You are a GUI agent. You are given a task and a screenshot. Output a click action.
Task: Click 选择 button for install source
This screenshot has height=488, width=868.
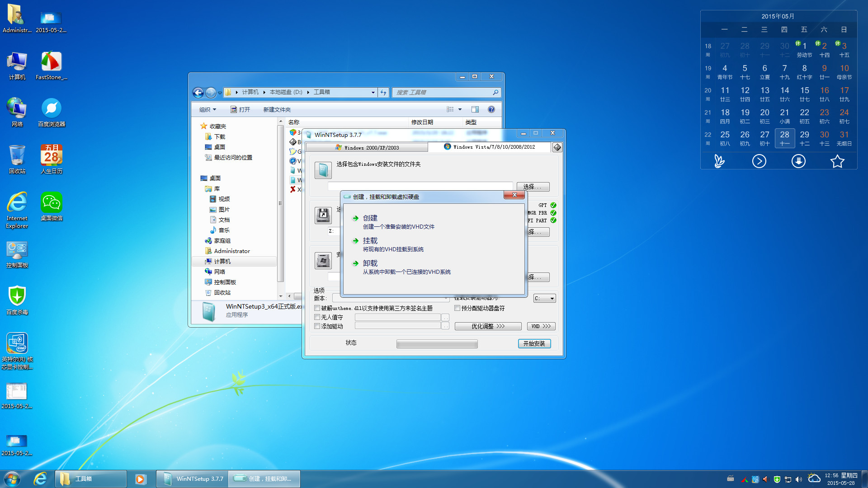tap(533, 187)
